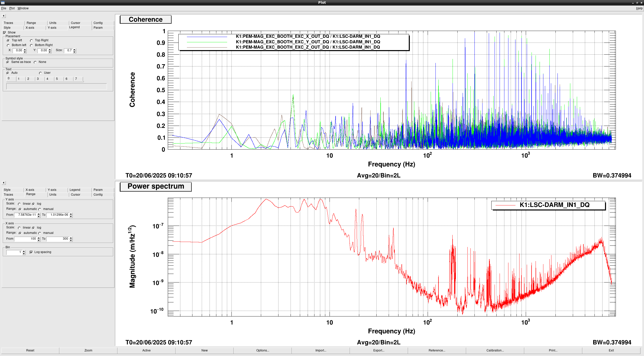Open the File menu

click(x=4, y=8)
